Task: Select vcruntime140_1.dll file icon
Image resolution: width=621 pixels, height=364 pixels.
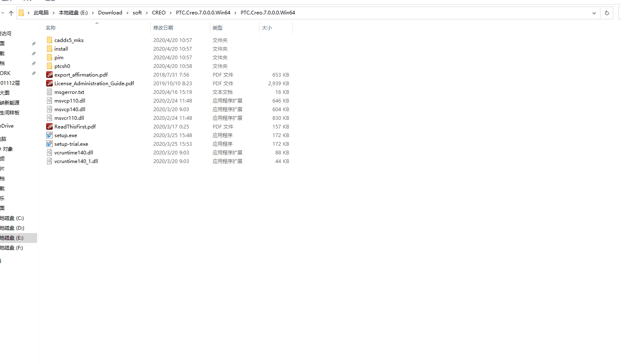Action: 49,161
